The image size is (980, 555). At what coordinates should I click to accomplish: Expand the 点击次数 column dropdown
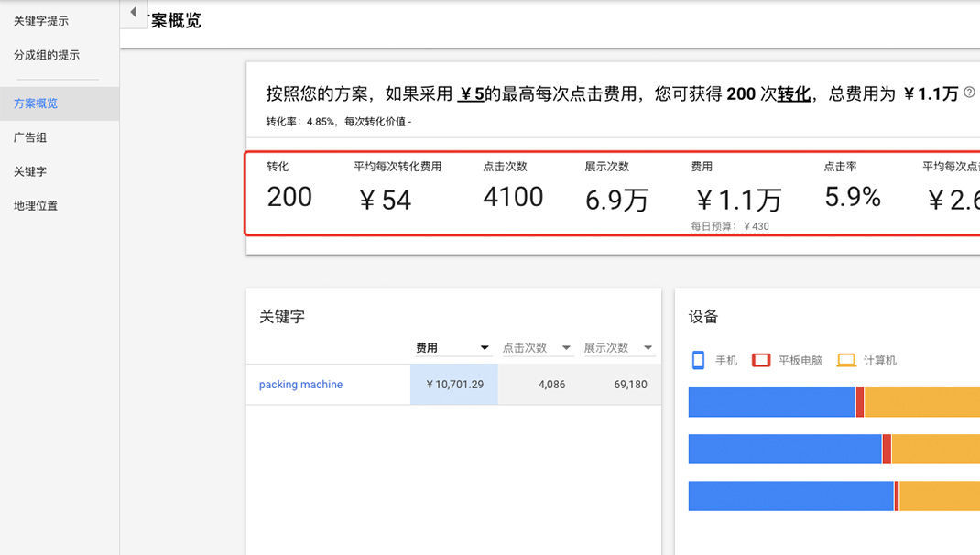coord(566,348)
